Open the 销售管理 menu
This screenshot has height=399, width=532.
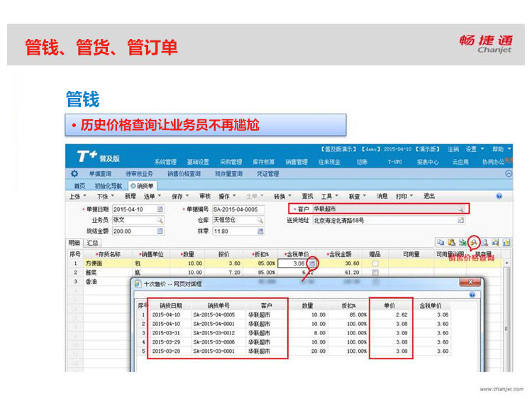click(x=297, y=162)
